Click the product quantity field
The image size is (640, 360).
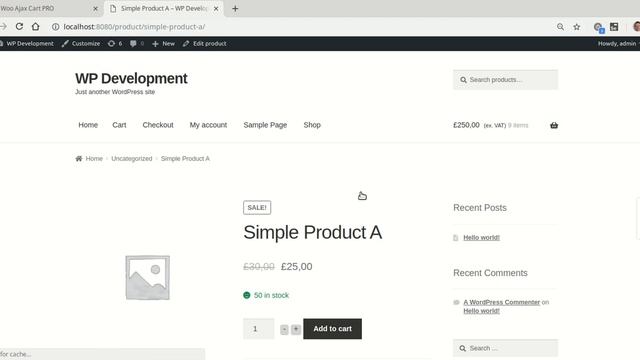pyautogui.click(x=259, y=329)
